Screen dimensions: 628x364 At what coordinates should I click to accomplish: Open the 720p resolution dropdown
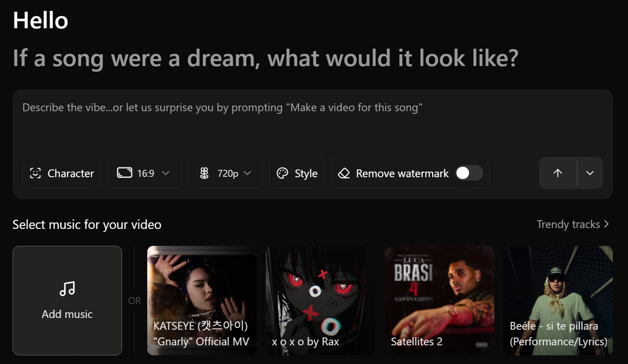pyautogui.click(x=247, y=173)
